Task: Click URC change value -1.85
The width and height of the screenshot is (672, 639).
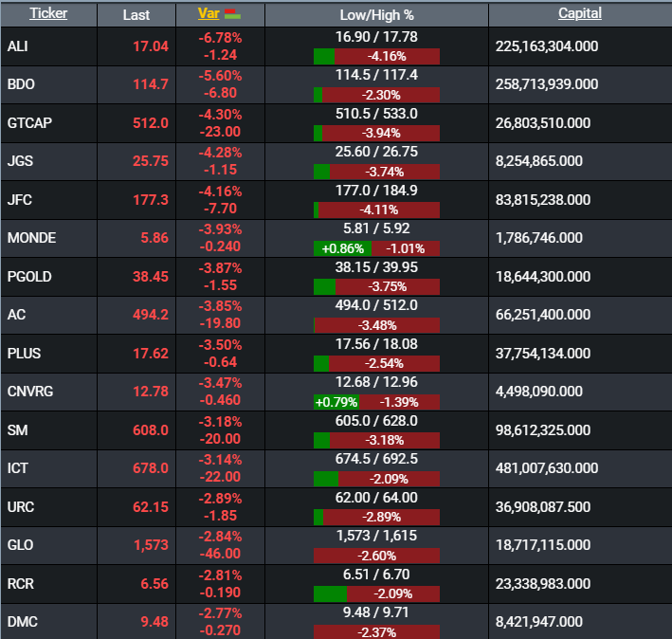Action: pyautogui.click(x=220, y=515)
